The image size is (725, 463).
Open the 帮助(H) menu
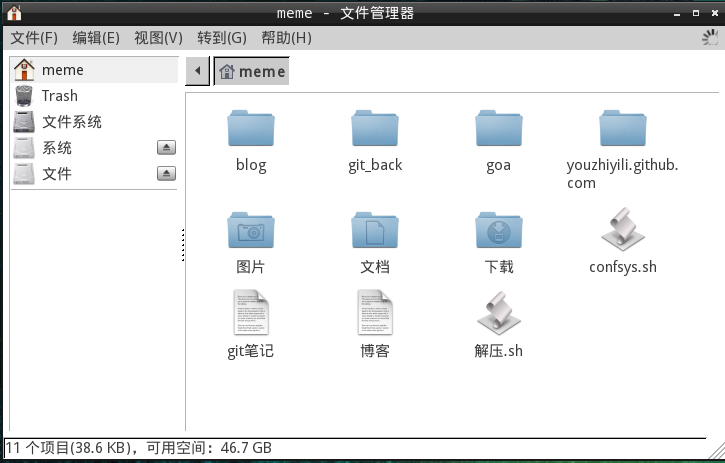click(x=286, y=38)
